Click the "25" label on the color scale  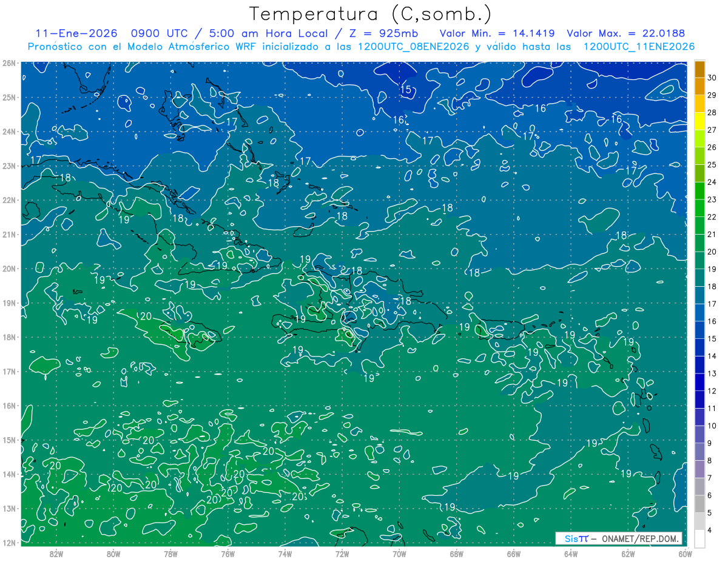click(x=712, y=164)
